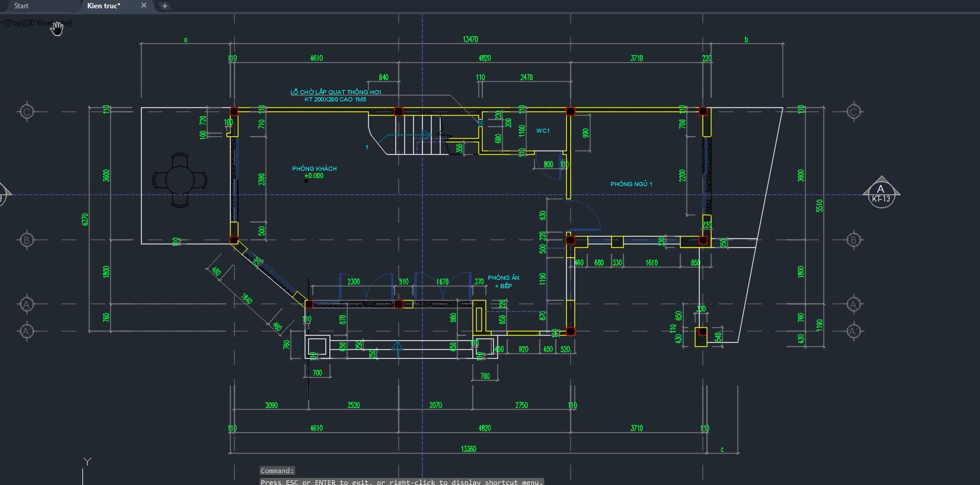Click the Command: history line
The image size is (980, 485).
(277, 471)
